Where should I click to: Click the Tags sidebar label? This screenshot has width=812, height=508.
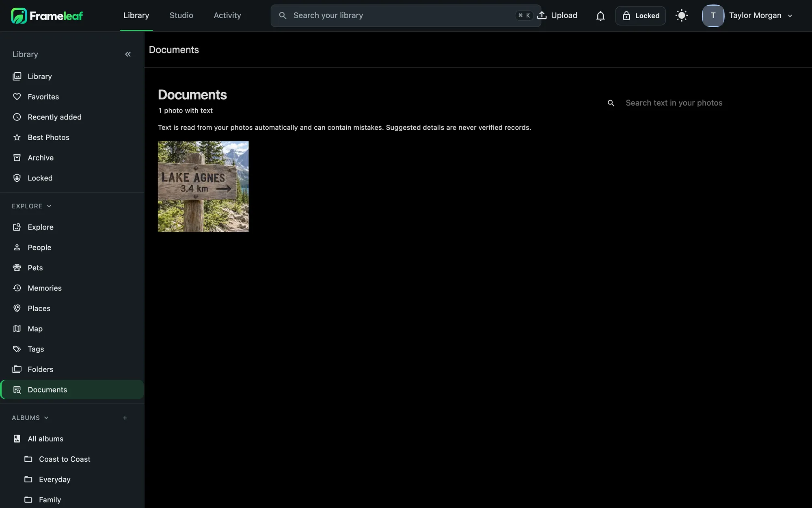(x=36, y=349)
